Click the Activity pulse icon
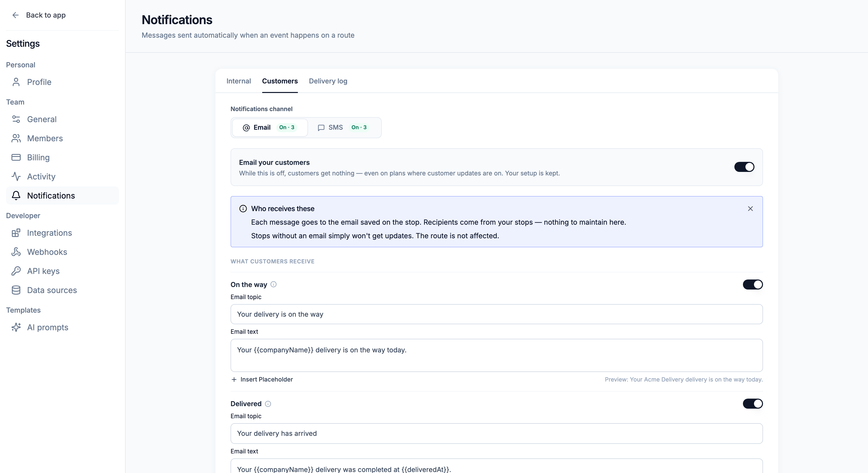868x473 pixels. click(16, 177)
